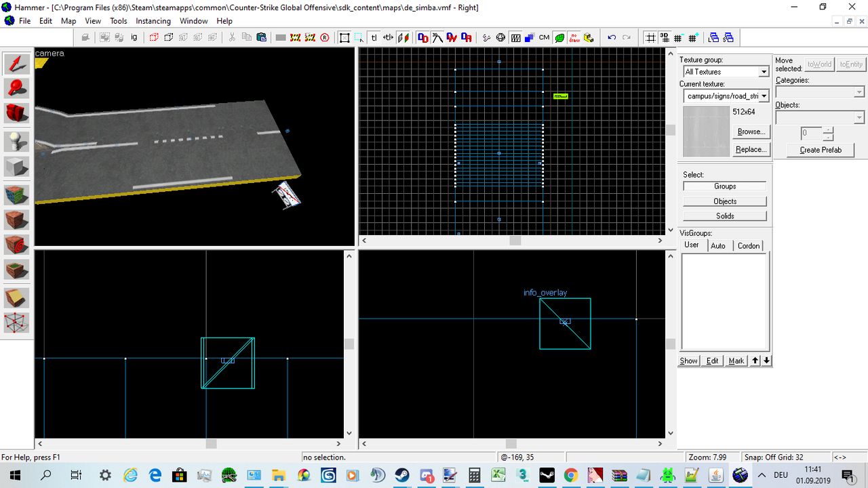Click the info_overlay entity label

pos(545,293)
